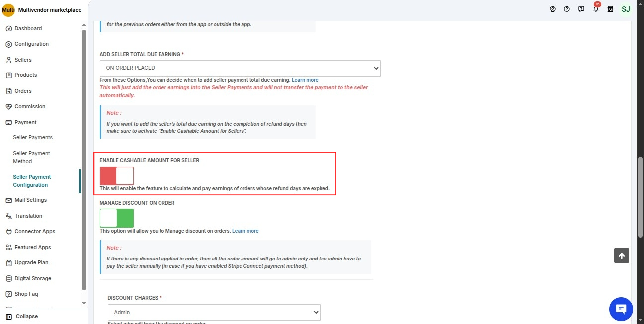Open the live chat bubble bottom right
The width and height of the screenshot is (644, 324).
[621, 309]
